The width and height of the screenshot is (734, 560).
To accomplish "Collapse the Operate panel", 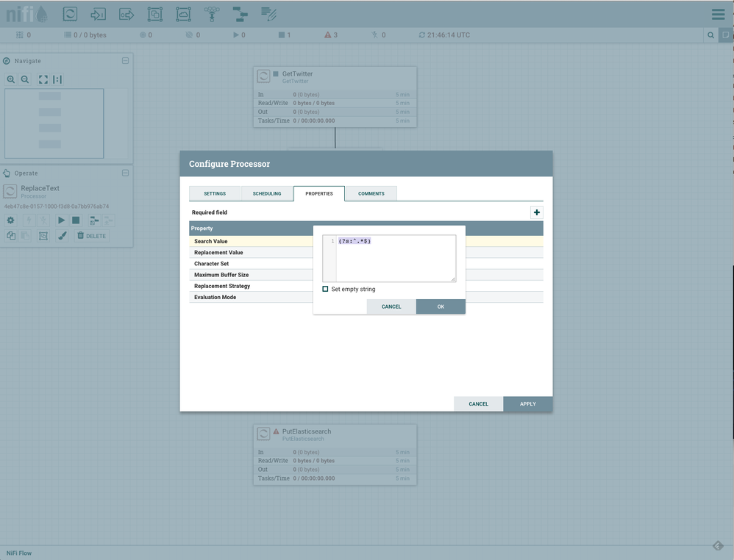I will click(x=125, y=173).
